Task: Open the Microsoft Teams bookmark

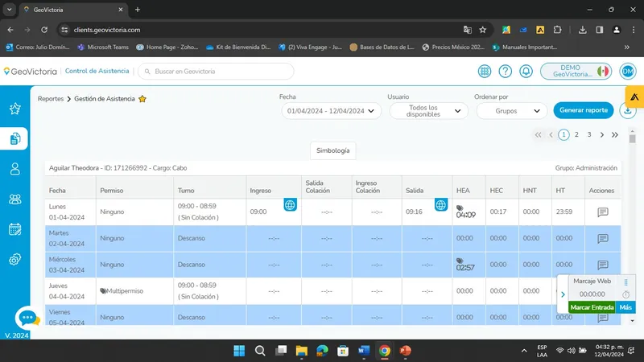Action: point(103,47)
